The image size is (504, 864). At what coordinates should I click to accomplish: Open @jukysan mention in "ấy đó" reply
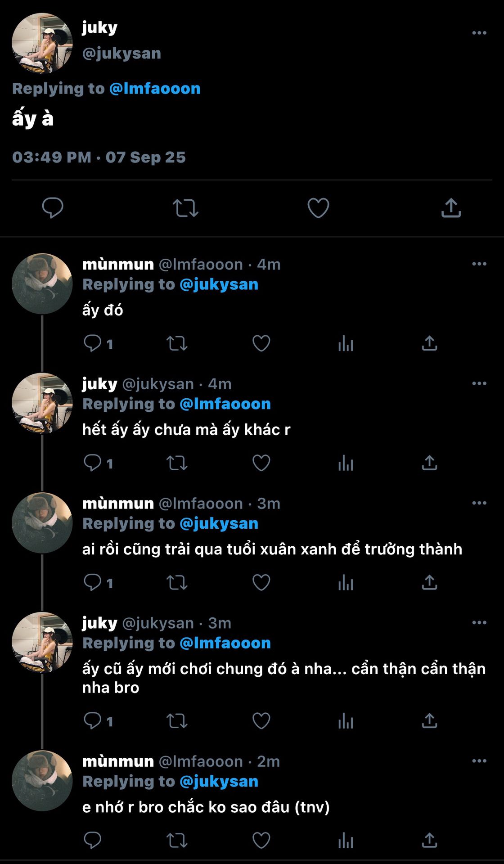(219, 284)
